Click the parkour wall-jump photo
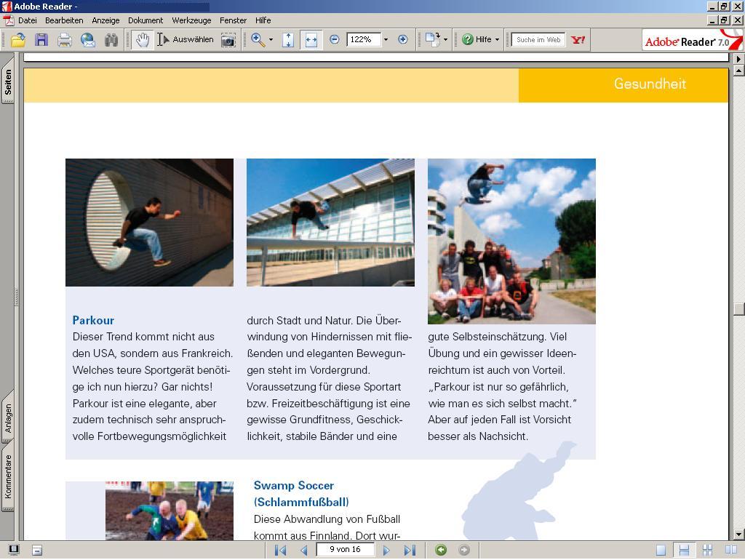This screenshot has width=745, height=560. tap(149, 223)
